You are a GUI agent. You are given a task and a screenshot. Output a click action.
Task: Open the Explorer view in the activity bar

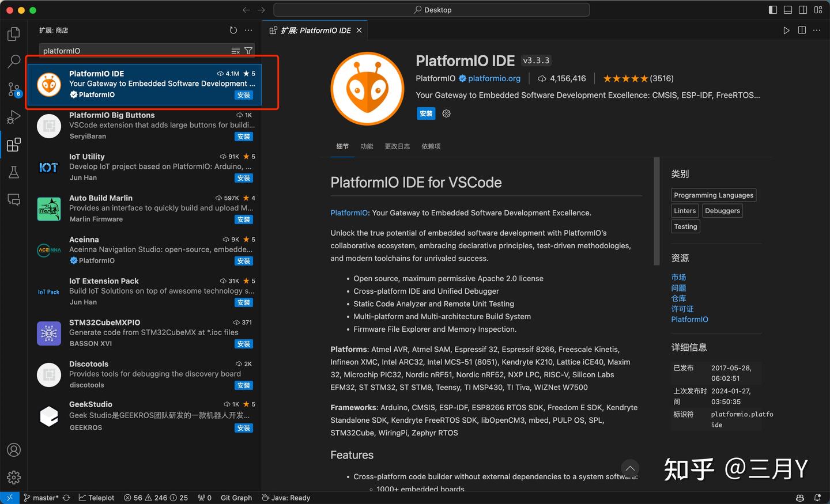tap(13, 33)
